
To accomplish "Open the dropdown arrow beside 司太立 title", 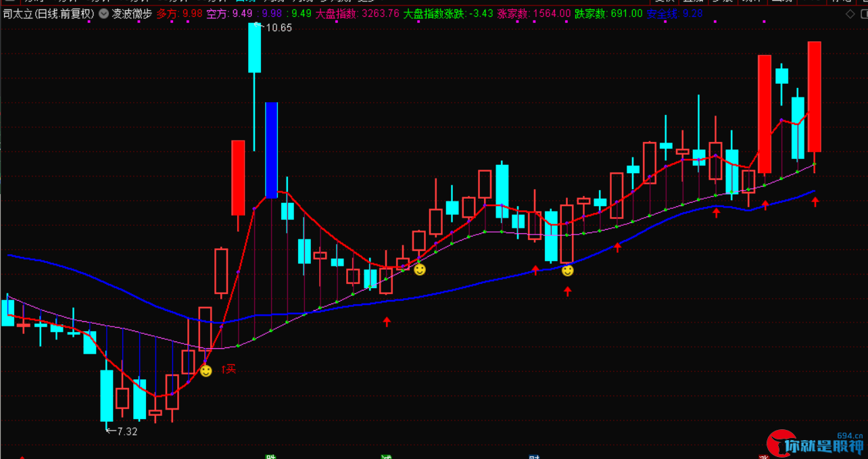I will 103,13.
